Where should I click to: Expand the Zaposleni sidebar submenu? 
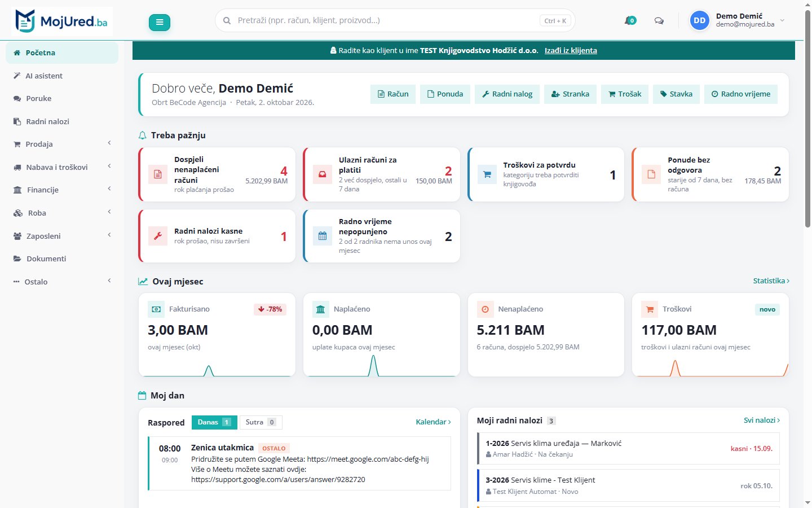[x=62, y=236]
